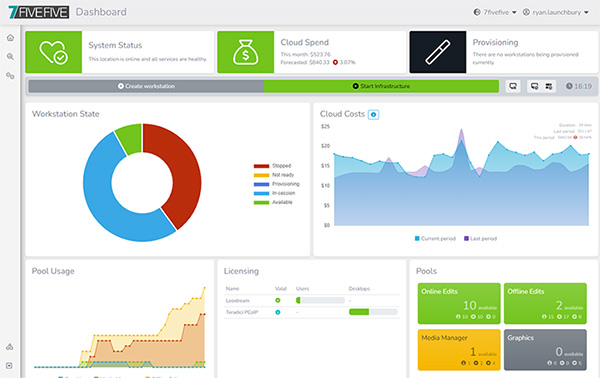Image resolution: width=600 pixels, height=378 pixels.
Task: Open the Offline Edits pool card
Action: click(545, 303)
